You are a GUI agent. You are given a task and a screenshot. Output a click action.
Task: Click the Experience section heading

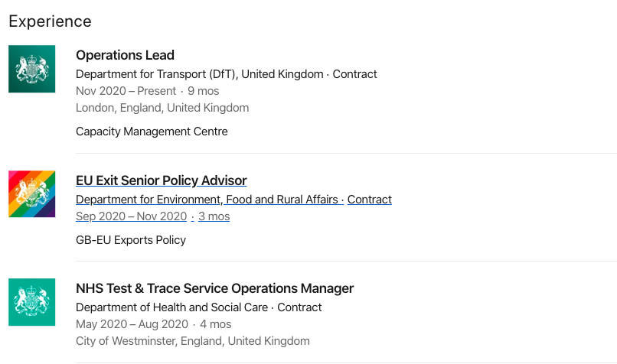[x=50, y=21]
